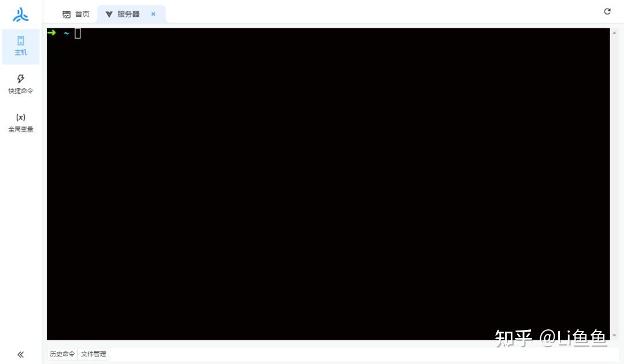The width and height of the screenshot is (624, 364).
Task: Close the 服务器 tab
Action: click(153, 14)
